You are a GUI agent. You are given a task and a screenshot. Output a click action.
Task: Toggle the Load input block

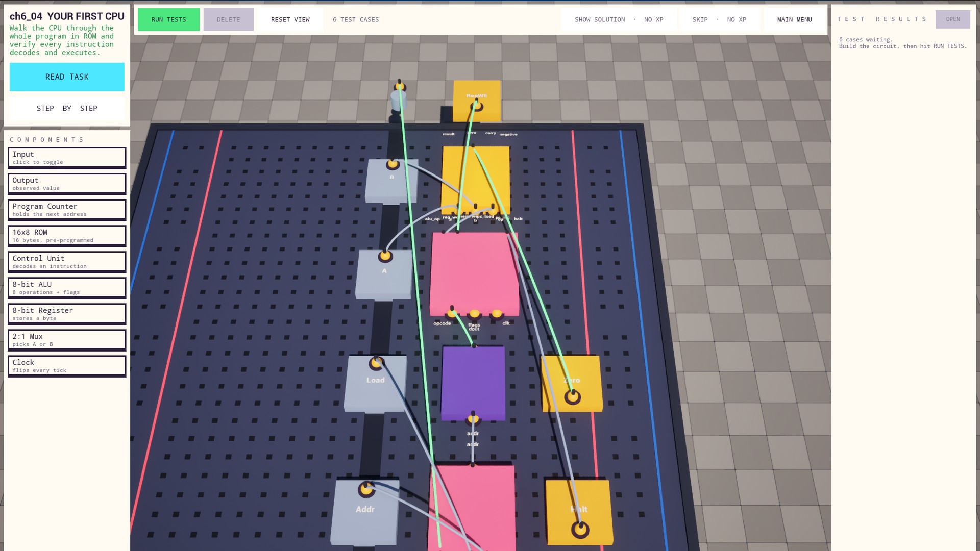(x=375, y=384)
